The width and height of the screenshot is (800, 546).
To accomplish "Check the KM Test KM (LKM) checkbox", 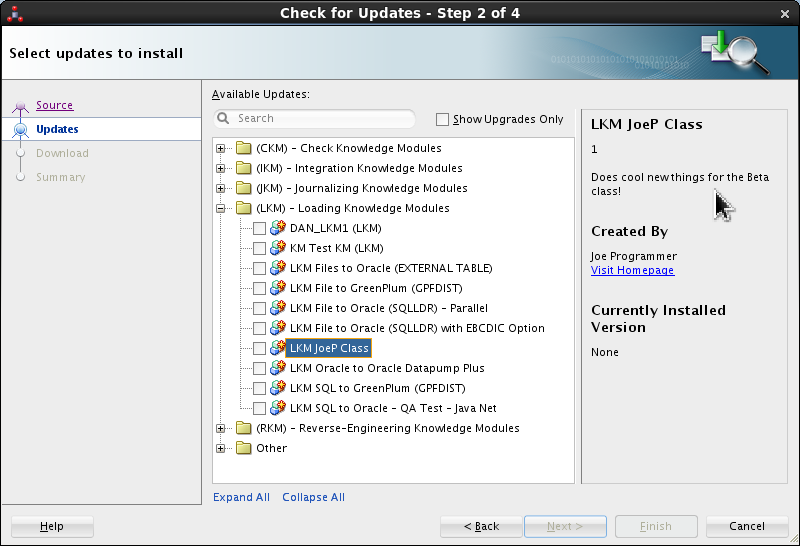I will (x=259, y=248).
